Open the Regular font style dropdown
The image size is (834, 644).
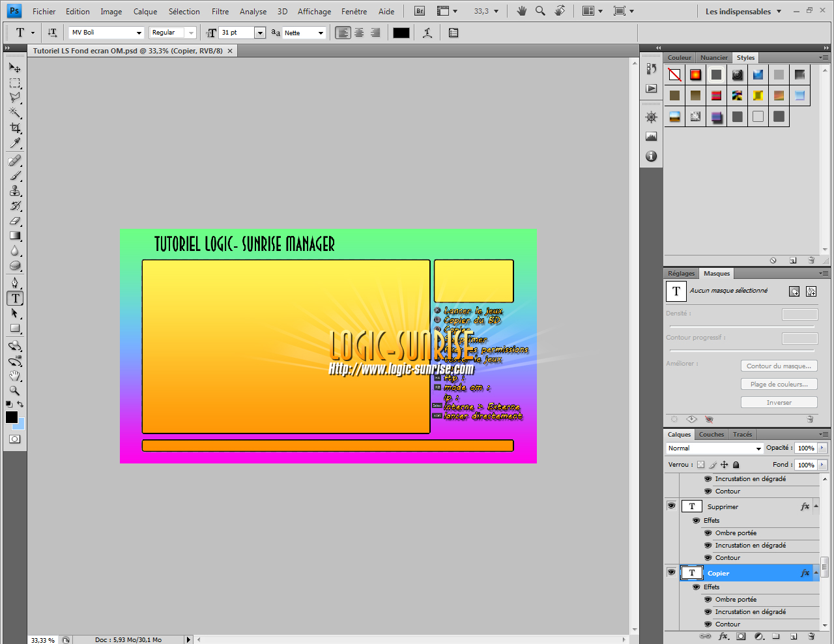[x=191, y=33]
